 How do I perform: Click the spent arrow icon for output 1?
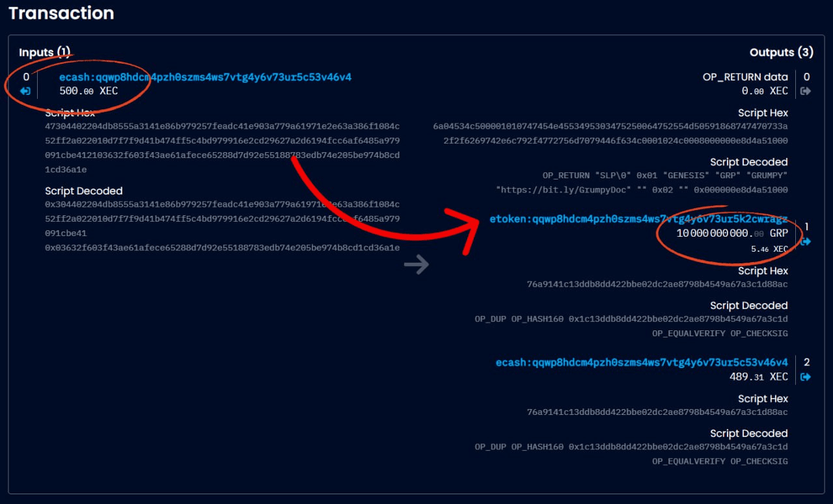click(806, 241)
